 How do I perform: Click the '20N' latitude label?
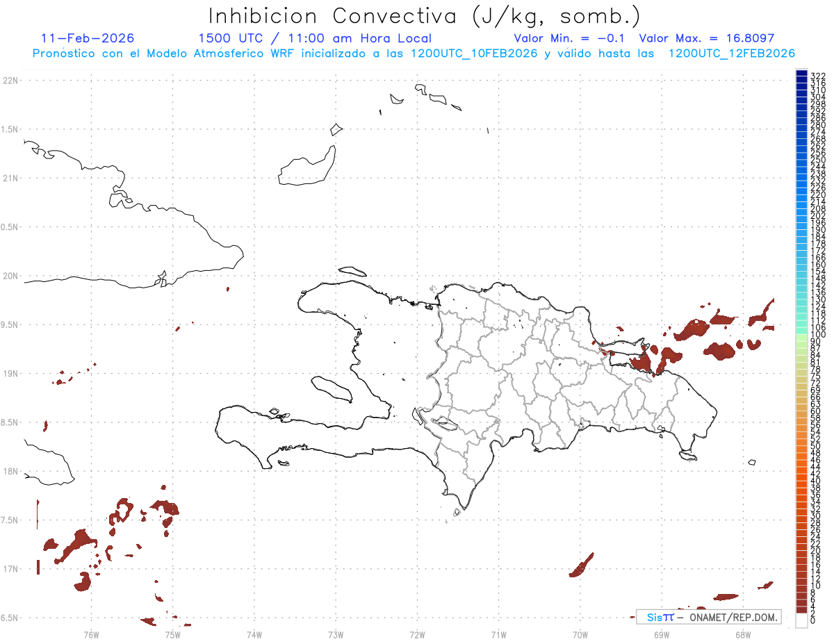10,276
